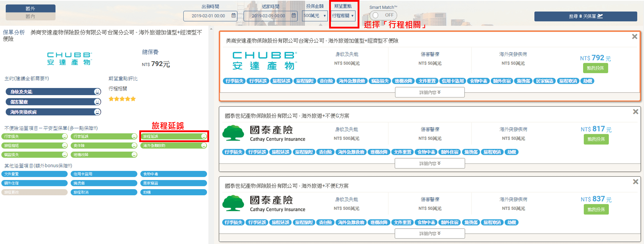Click the search 8-day policy button
Viewport: 644px width, 244px height.
click(x=586, y=16)
